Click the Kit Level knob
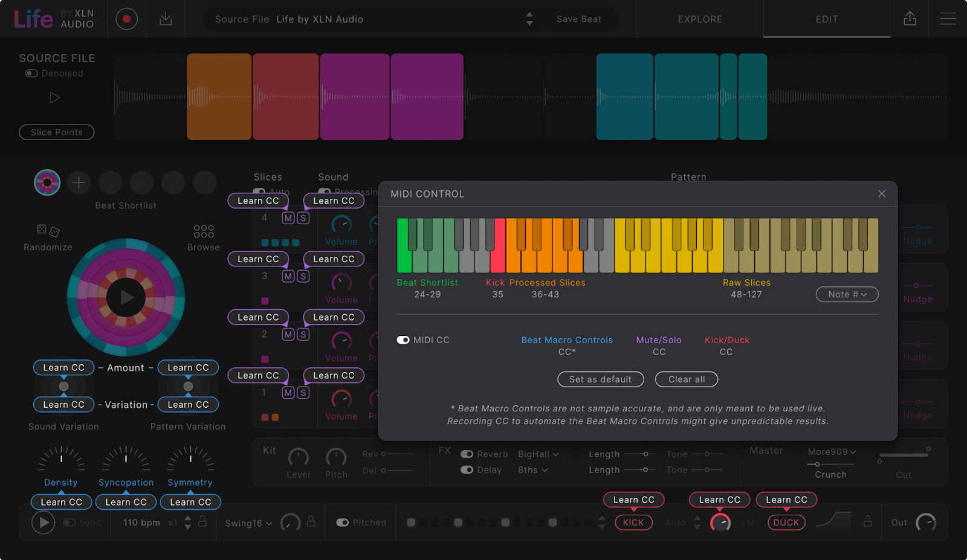Viewport: 967px width, 560px height. pyautogui.click(x=298, y=457)
